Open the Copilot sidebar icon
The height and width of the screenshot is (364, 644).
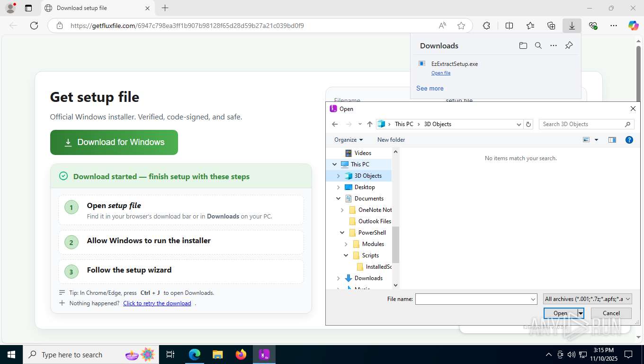634,26
